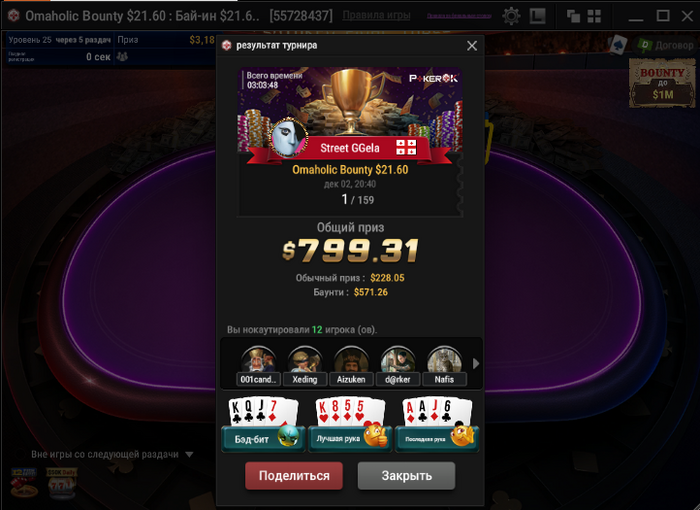This screenshot has width=700, height=510.
Task: Open the slot machine 777 promo icon
Action: [61, 483]
